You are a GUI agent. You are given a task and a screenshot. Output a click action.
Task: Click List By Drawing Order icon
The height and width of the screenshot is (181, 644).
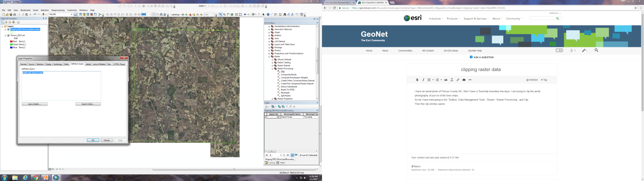point(2,22)
